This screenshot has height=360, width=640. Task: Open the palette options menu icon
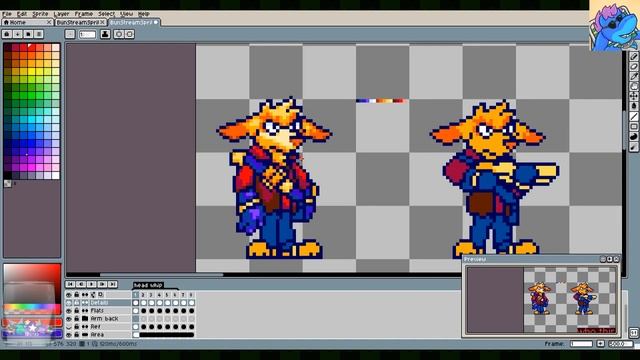[39, 34]
